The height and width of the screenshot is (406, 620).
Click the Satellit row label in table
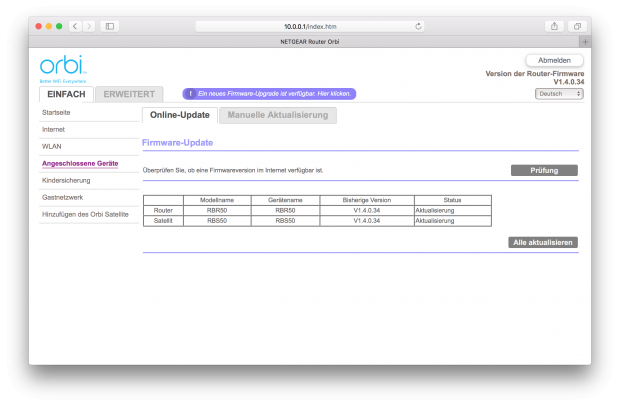point(163,221)
